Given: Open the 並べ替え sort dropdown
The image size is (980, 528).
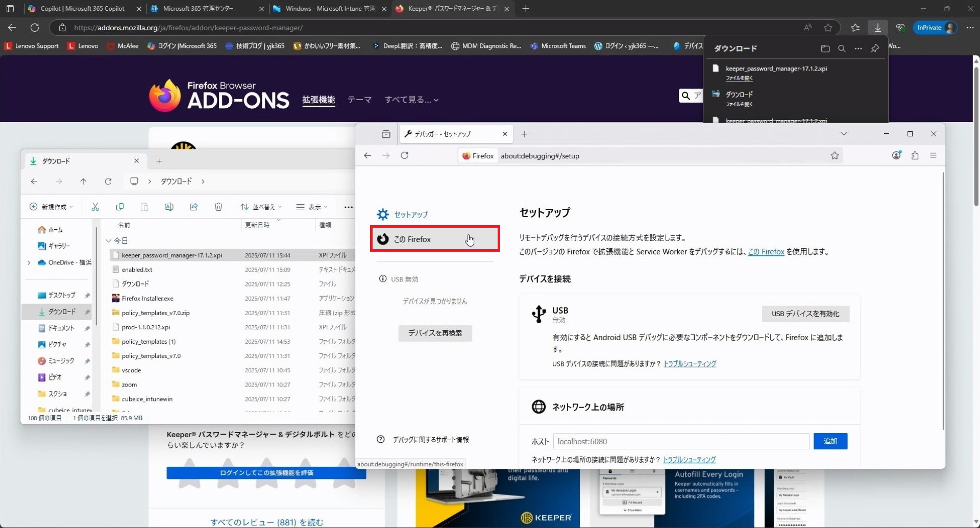Looking at the screenshot, I should (261, 207).
